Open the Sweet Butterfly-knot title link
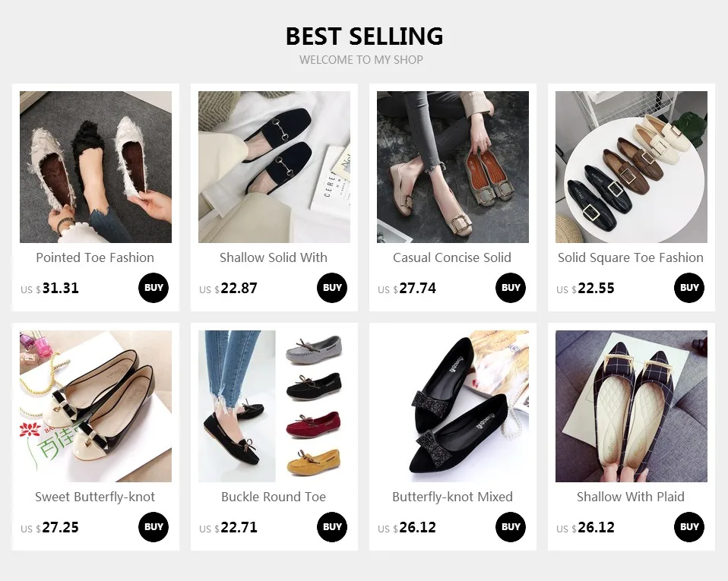The height and width of the screenshot is (581, 728). [x=95, y=497]
